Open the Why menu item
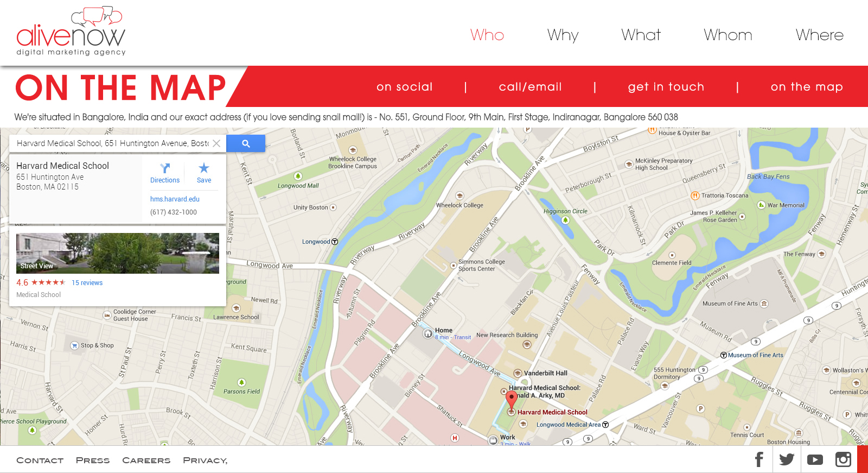Viewport: 868px width, 473px height. coord(563,35)
